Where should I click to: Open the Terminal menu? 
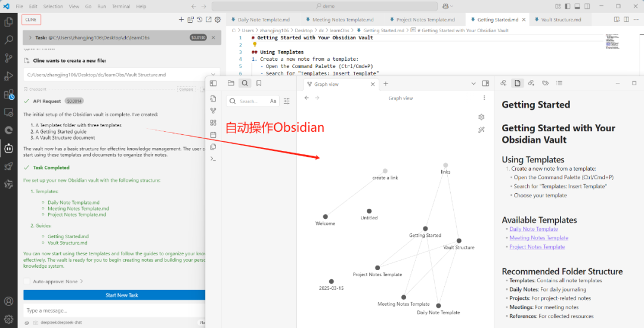point(120,6)
